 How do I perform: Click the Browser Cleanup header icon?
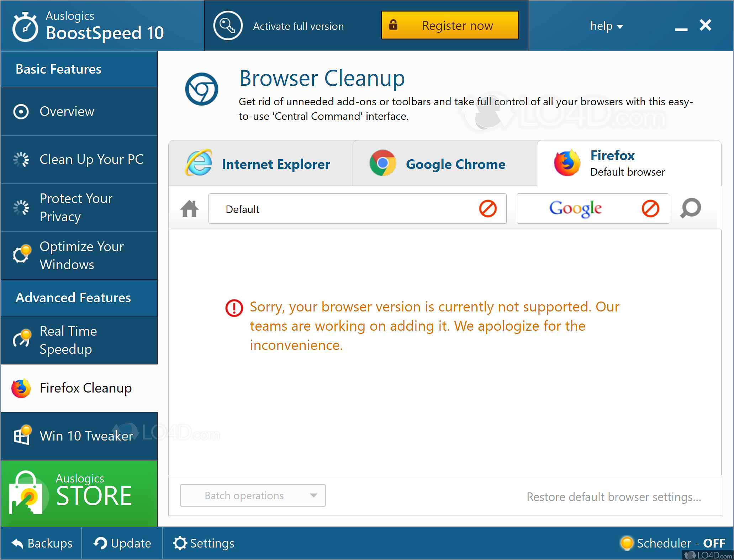tap(201, 89)
